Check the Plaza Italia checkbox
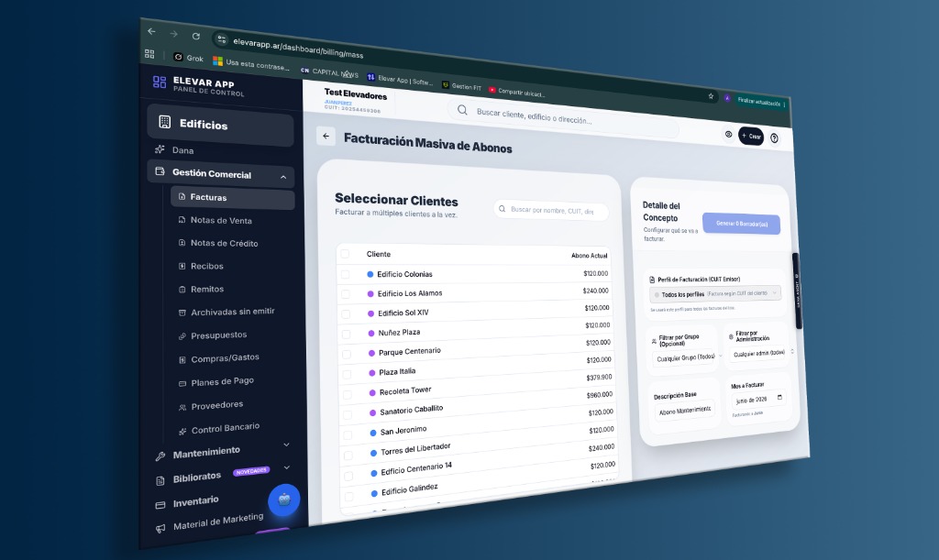Viewport: 939px width, 560px height. pos(347,375)
